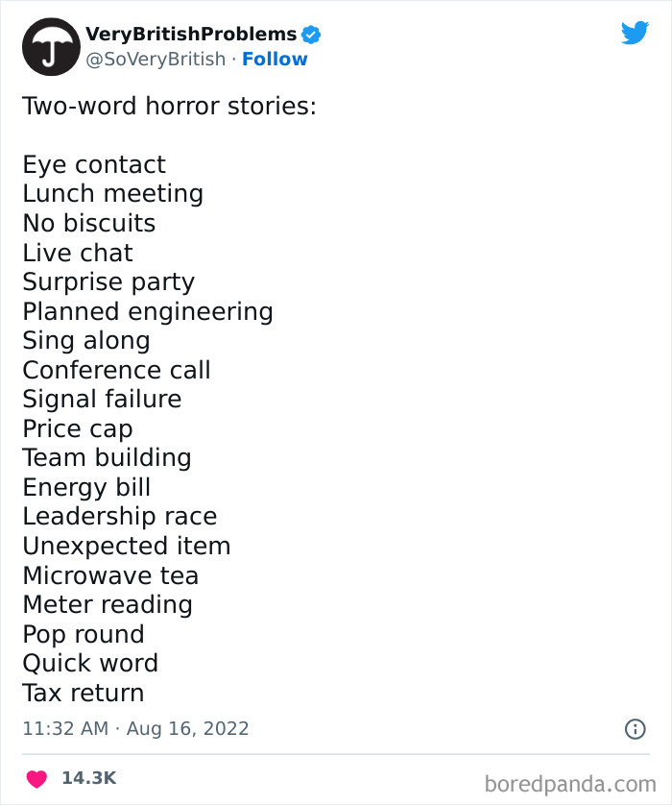Select the 'No biscuits' line
Image resolution: width=672 pixels, height=805 pixels.
tap(88, 223)
